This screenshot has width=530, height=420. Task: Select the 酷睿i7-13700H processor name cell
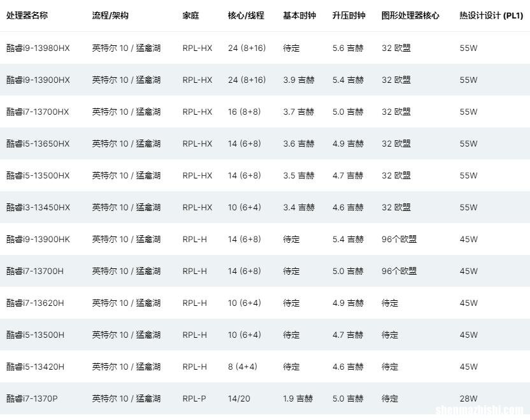pyautogui.click(x=35, y=271)
